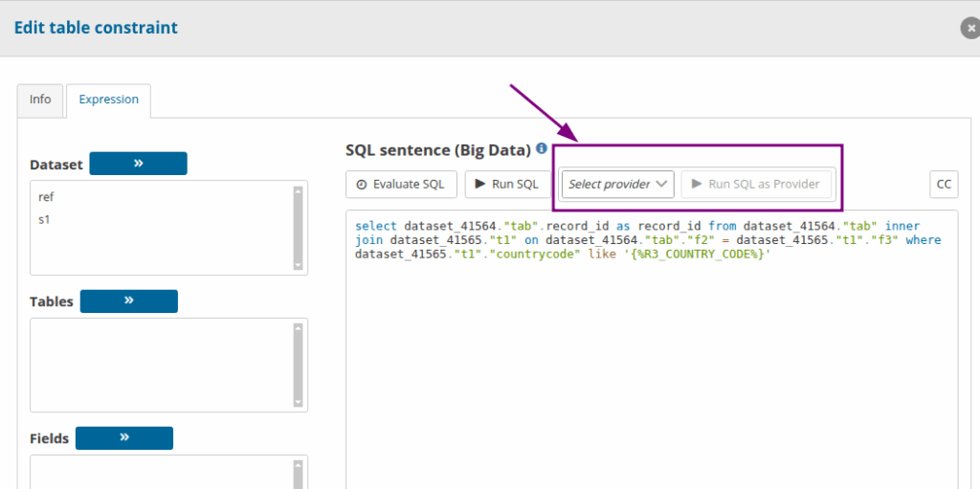Click the Fields list scrollbar
The image size is (980, 489).
(x=299, y=473)
